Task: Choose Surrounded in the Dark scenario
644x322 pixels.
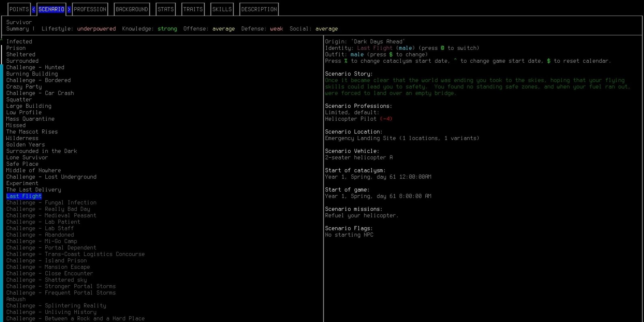Action: [x=42, y=151]
